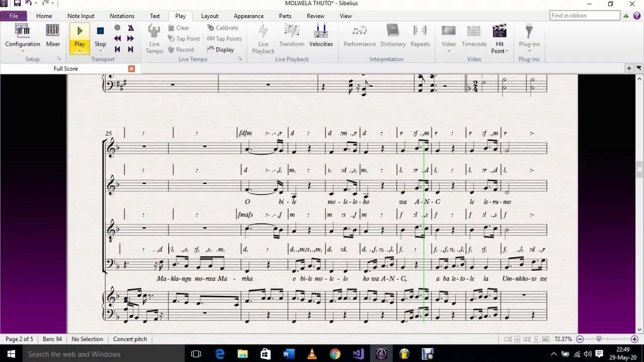Open the Mixer panel

click(53, 35)
